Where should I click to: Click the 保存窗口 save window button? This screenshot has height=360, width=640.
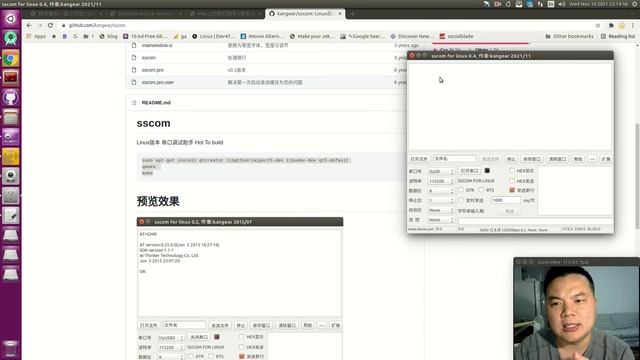(x=532, y=159)
